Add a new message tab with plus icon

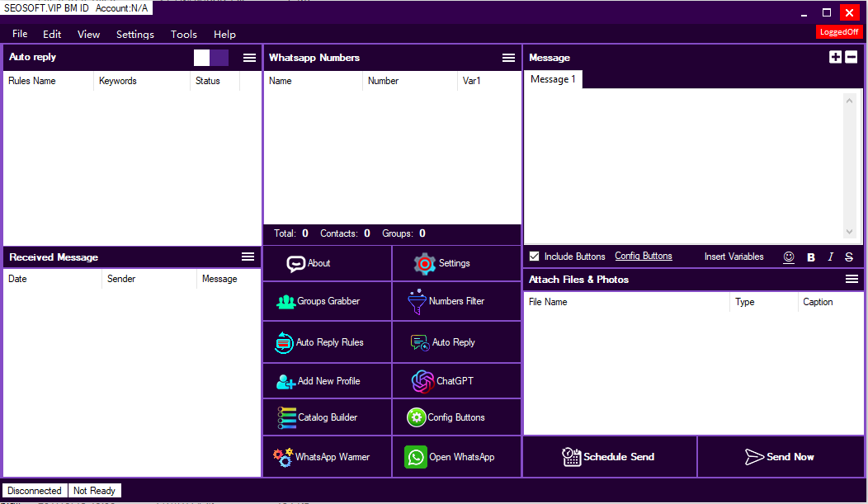[x=835, y=57]
